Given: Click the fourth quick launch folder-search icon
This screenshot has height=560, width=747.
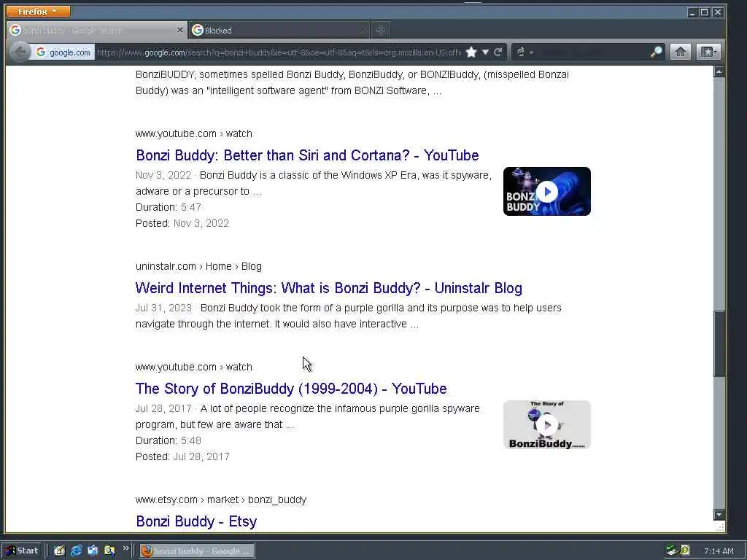Looking at the screenshot, I should (x=109, y=551).
